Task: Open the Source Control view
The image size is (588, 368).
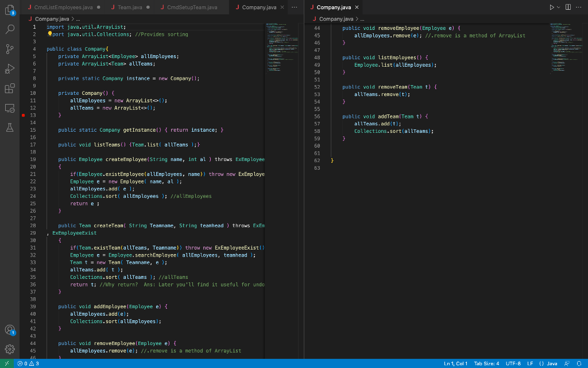Action: (x=9, y=49)
